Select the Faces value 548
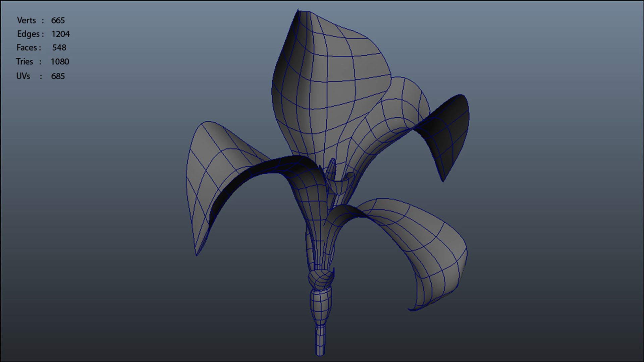The width and height of the screenshot is (644, 362). tap(59, 48)
